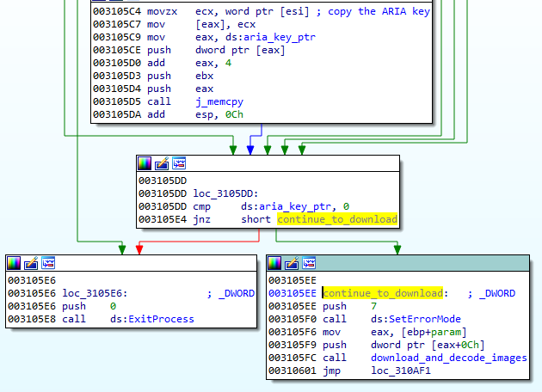This screenshot has width=542, height=392.
Task: Click the group icon on the loc_3105E6 node
Action: (48, 263)
